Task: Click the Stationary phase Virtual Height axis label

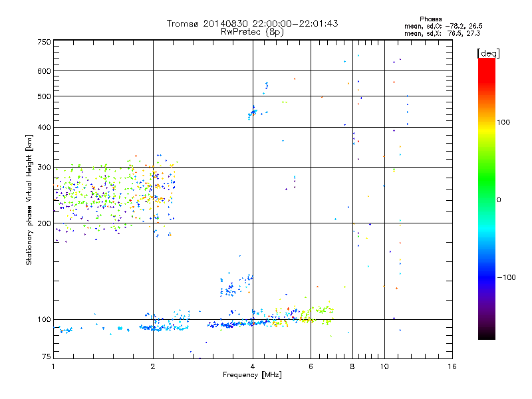Action: coord(29,200)
